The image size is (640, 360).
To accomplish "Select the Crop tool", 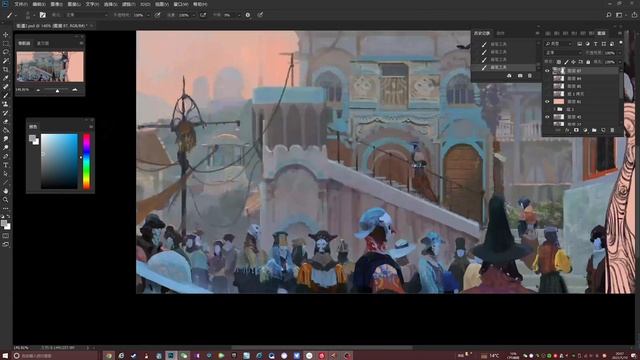I will point(6,69).
